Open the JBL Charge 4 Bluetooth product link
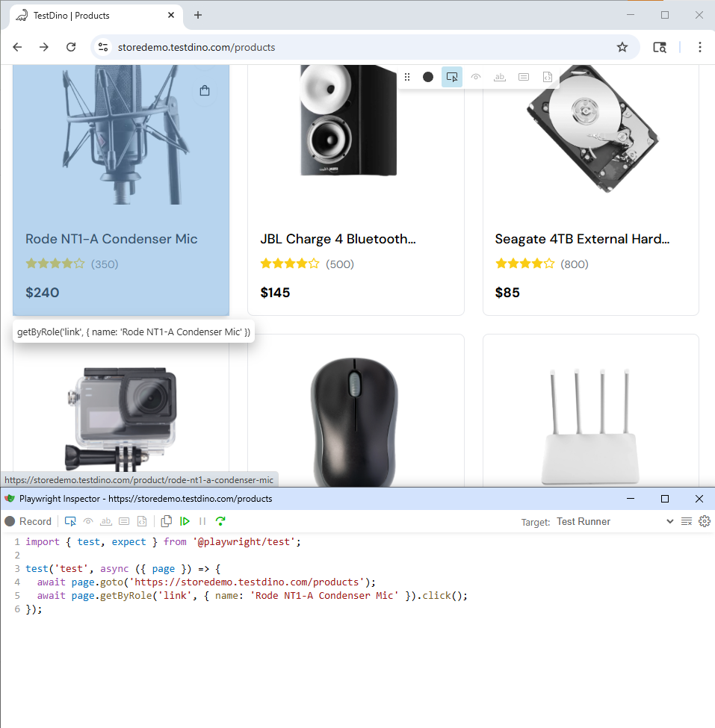This screenshot has height=728, width=715. (x=338, y=239)
